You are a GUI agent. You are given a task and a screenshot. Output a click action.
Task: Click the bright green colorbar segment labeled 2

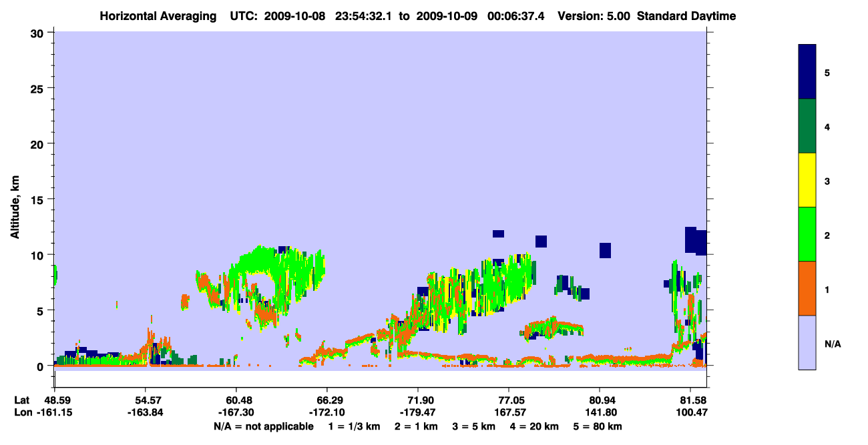(x=807, y=234)
